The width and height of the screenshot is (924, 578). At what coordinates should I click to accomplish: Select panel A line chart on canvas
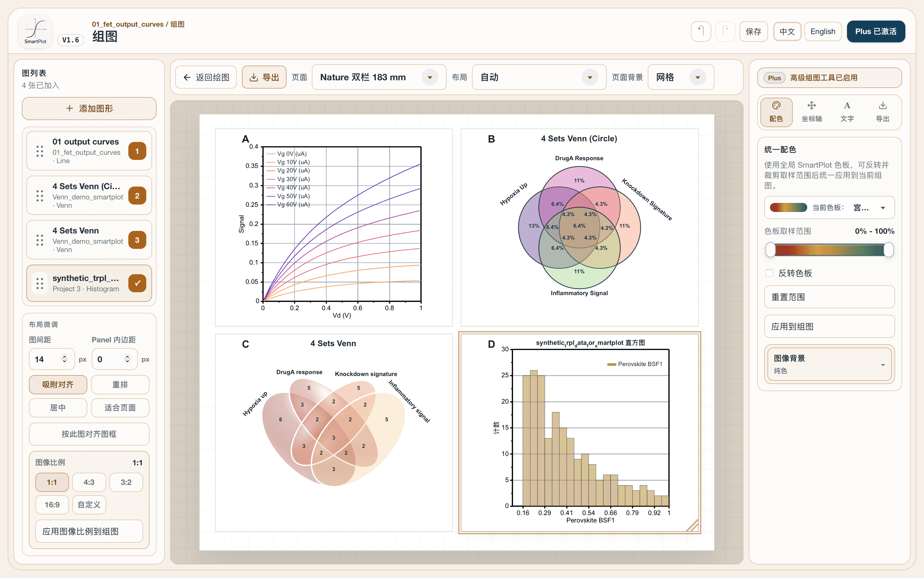(x=334, y=227)
